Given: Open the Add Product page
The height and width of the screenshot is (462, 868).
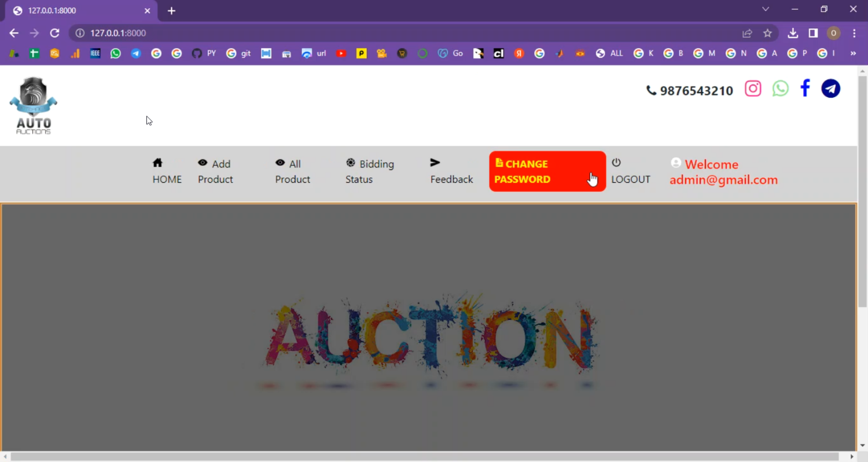Looking at the screenshot, I should [x=215, y=171].
